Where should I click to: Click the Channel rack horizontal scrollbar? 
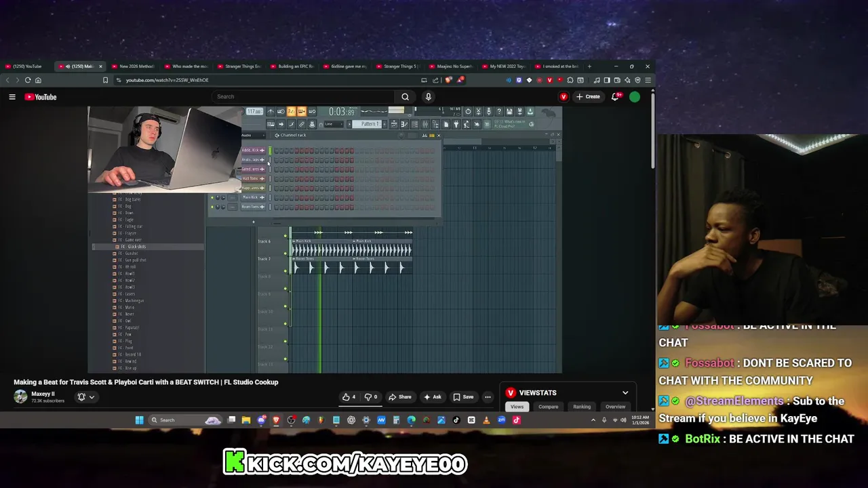click(x=278, y=222)
